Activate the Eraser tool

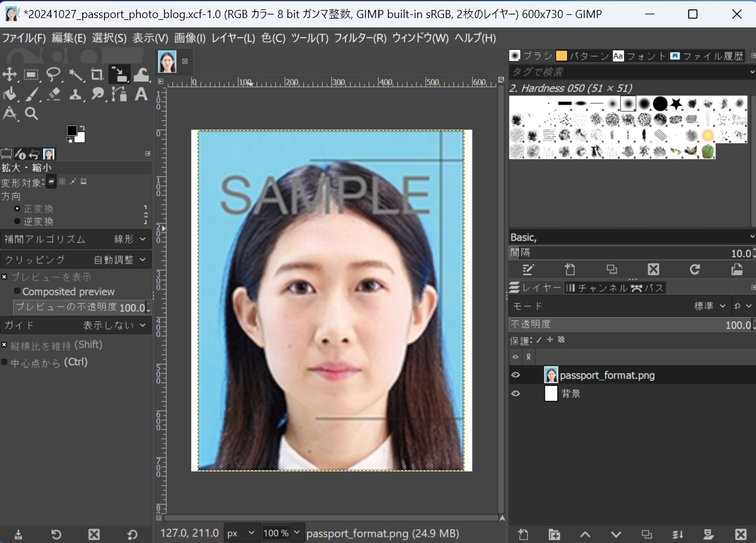point(54,94)
